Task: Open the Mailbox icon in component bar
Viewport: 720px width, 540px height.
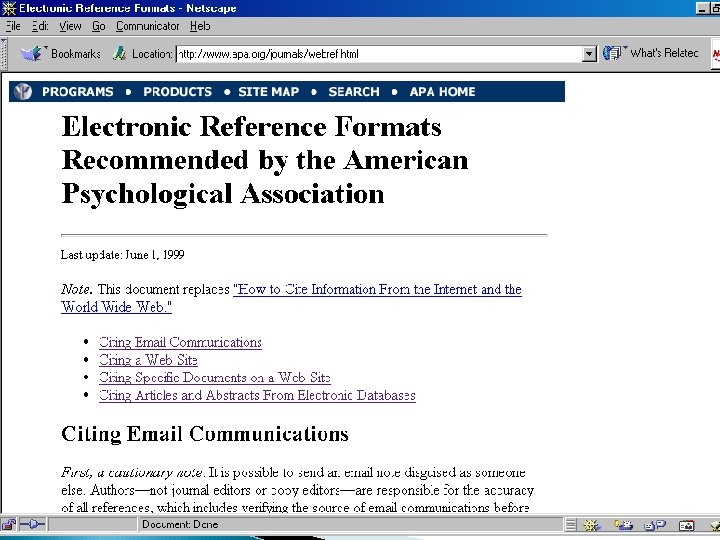Action: [624, 524]
